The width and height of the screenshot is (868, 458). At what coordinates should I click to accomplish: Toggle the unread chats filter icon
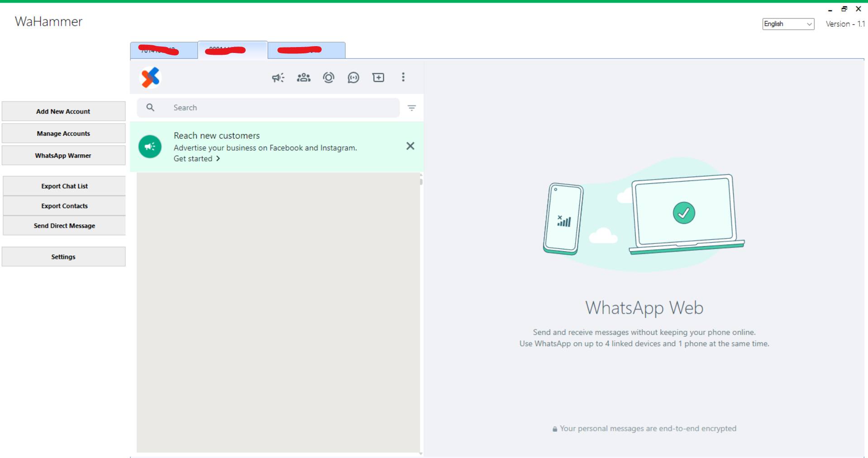[x=411, y=108]
